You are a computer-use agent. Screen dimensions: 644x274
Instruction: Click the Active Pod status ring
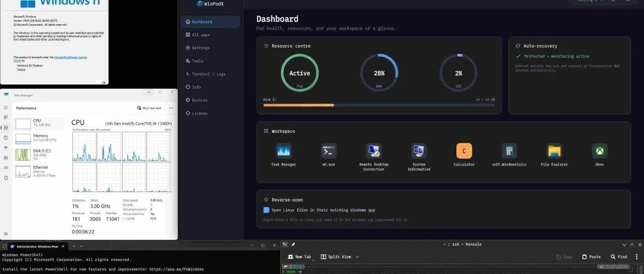(x=299, y=73)
